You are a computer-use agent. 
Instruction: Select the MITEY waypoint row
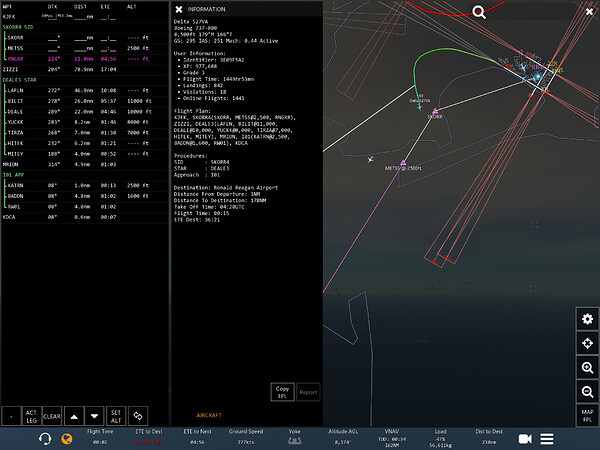pyautogui.click(x=84, y=153)
